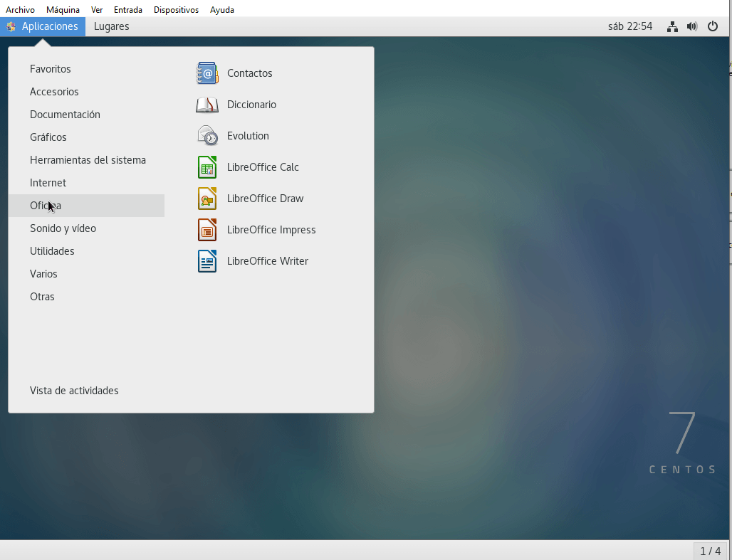This screenshot has height=560, width=732.
Task: Open the workspace switcher 1 / 4
Action: point(711,551)
